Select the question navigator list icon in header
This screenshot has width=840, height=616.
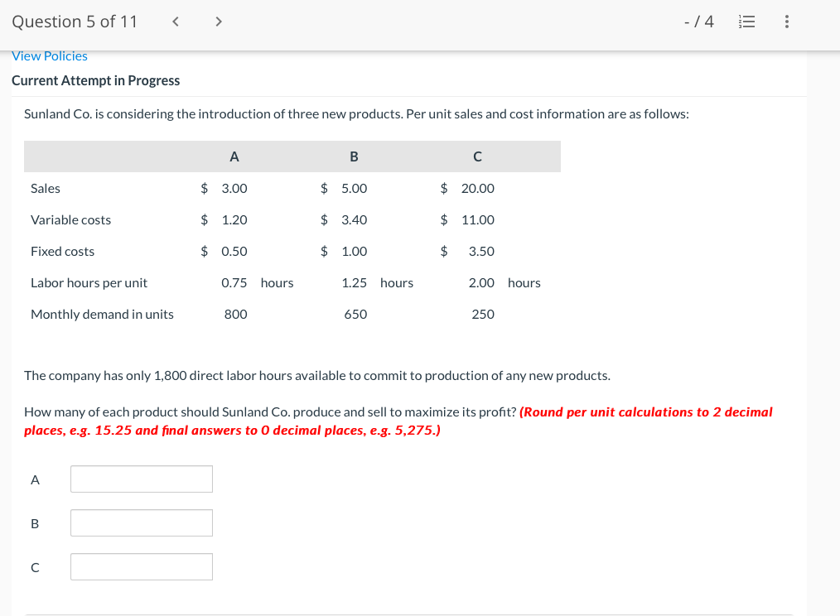746,22
